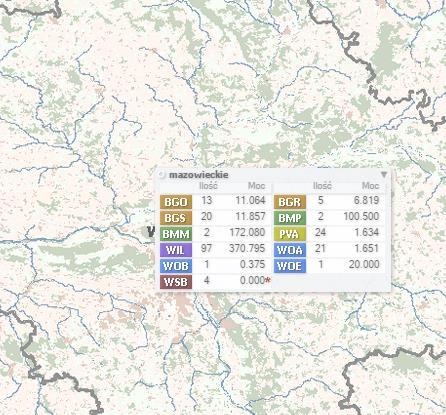The width and height of the screenshot is (446, 415).
Task: Click the WOB power value 0.375
Action: point(252,264)
